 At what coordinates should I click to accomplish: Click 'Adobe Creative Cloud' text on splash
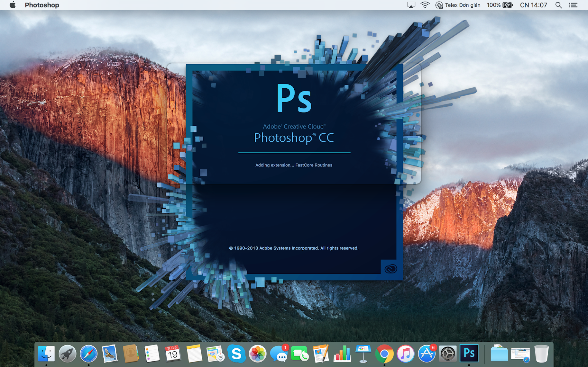point(294,126)
